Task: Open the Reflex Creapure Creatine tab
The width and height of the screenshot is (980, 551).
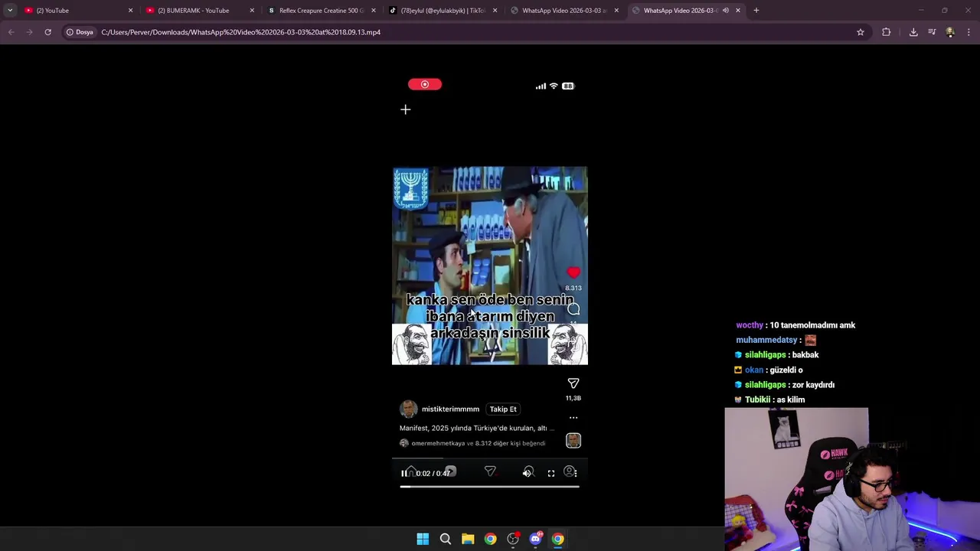Action: (321, 10)
